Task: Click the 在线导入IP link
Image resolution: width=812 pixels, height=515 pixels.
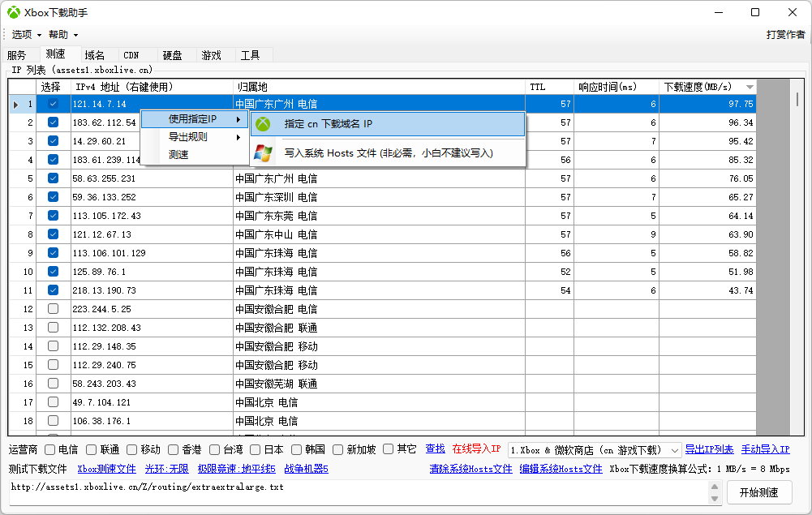Action: tap(476, 448)
